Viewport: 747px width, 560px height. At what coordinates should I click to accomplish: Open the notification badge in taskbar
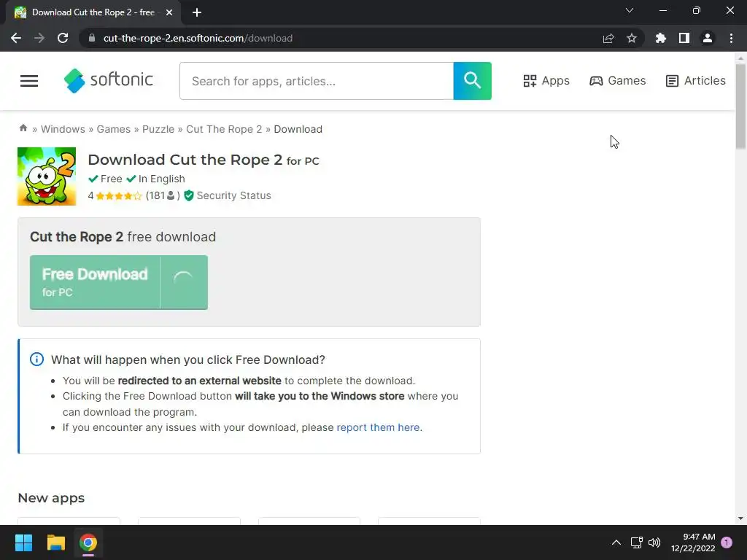727,542
